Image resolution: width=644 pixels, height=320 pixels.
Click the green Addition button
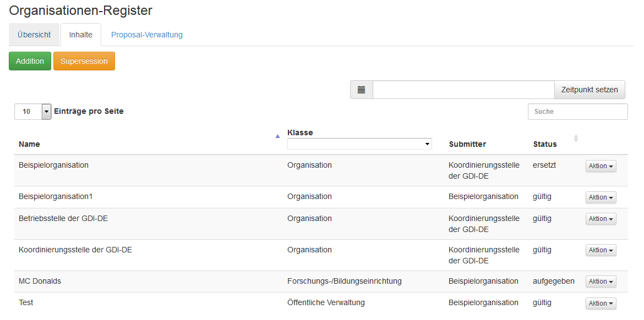pos(30,61)
